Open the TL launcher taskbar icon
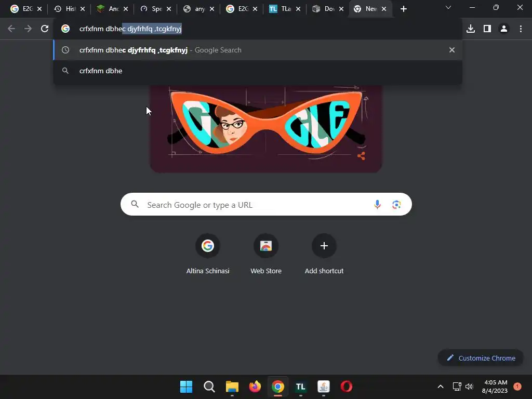 coord(301,387)
